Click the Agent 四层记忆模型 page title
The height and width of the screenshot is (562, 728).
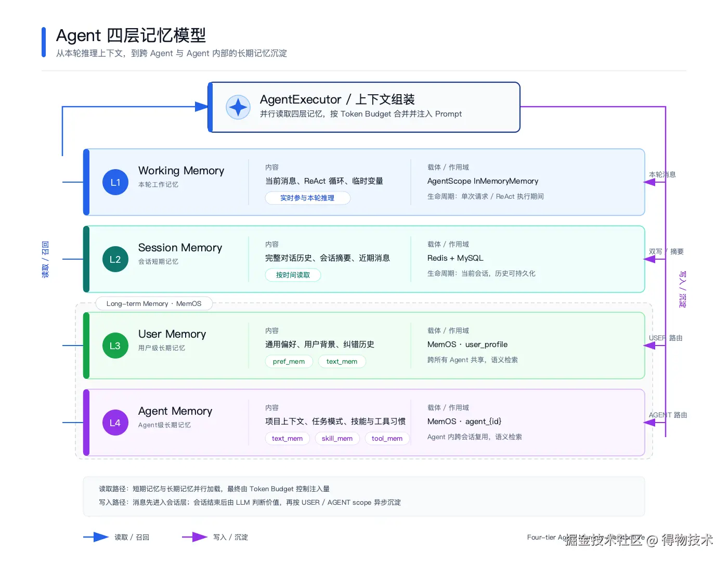click(x=131, y=35)
